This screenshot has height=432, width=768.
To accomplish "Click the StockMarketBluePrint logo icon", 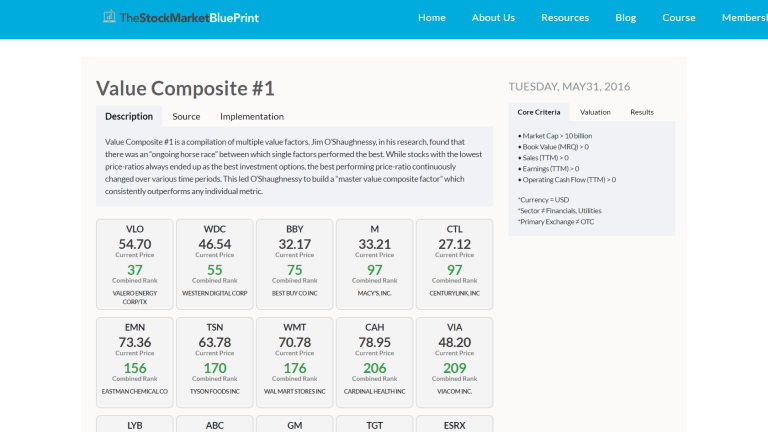I will [109, 17].
